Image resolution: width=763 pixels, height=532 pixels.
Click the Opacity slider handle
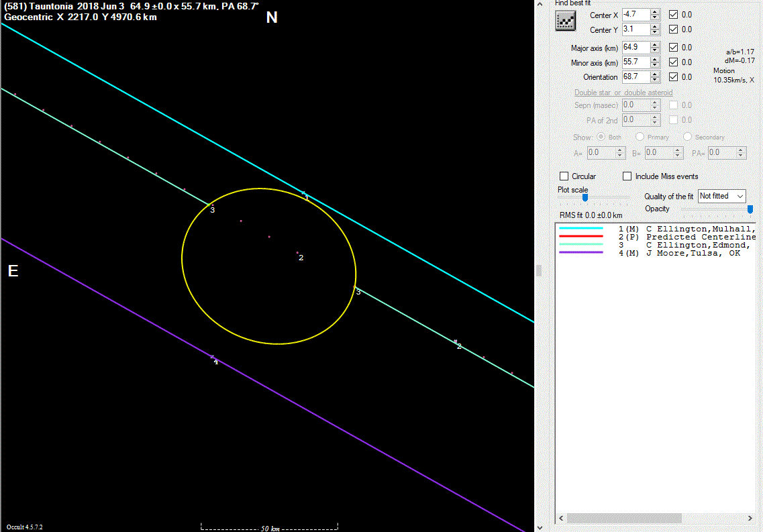point(750,209)
